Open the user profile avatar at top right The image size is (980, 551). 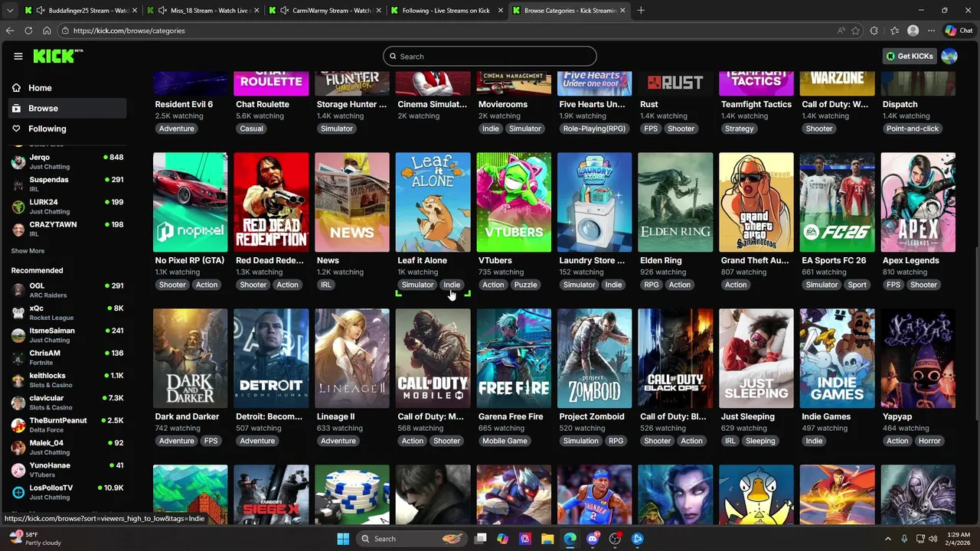click(x=949, y=56)
